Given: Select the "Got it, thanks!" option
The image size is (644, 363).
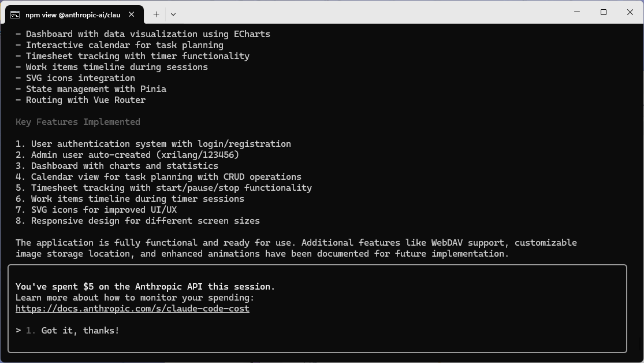Looking at the screenshot, I should pos(80,331).
